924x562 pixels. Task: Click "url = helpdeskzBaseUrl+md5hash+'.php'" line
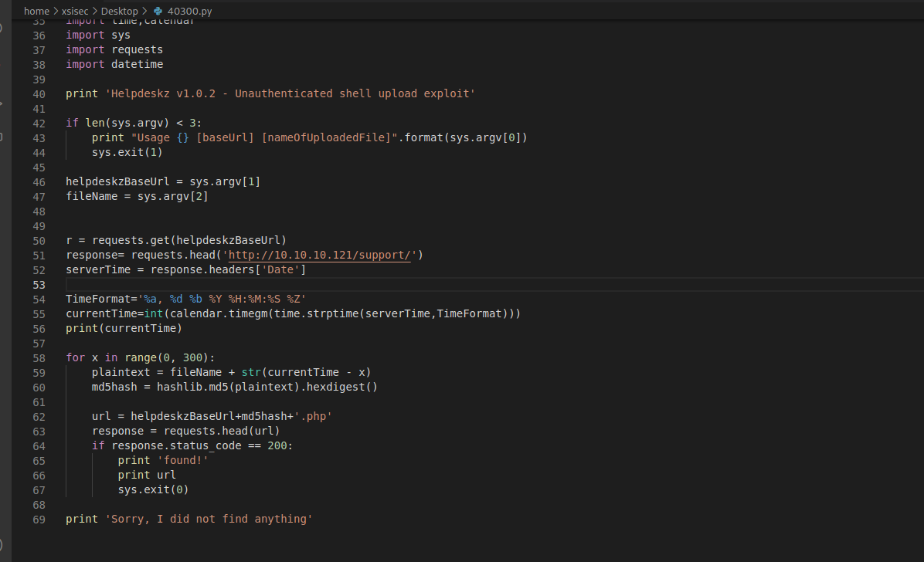(212, 417)
